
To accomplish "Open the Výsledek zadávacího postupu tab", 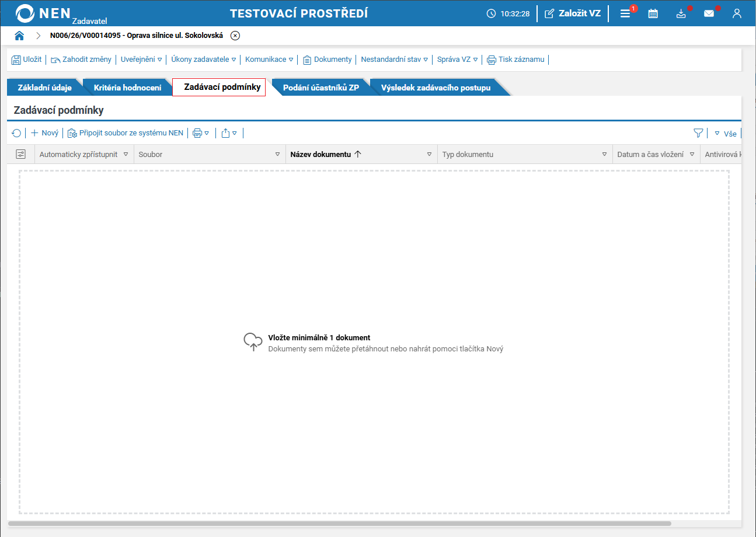I will [x=436, y=88].
